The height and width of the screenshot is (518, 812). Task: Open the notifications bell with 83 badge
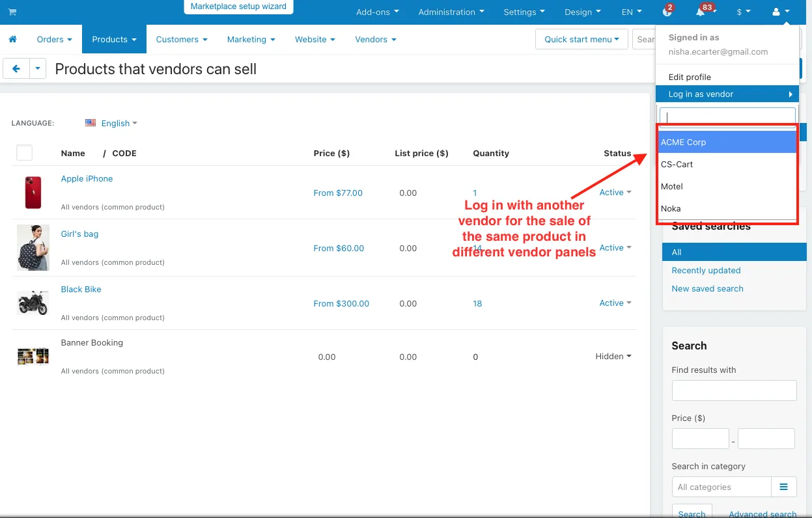click(x=701, y=12)
